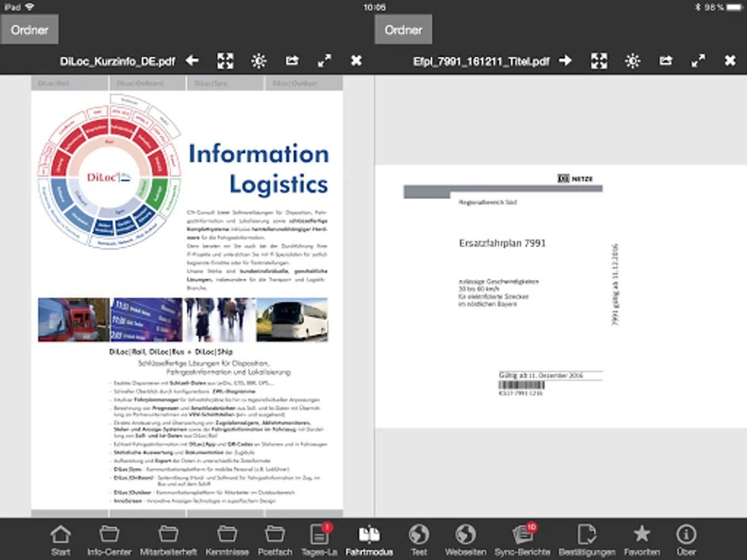
Task: Open the Sync-Berichte tab
Action: 522,539
